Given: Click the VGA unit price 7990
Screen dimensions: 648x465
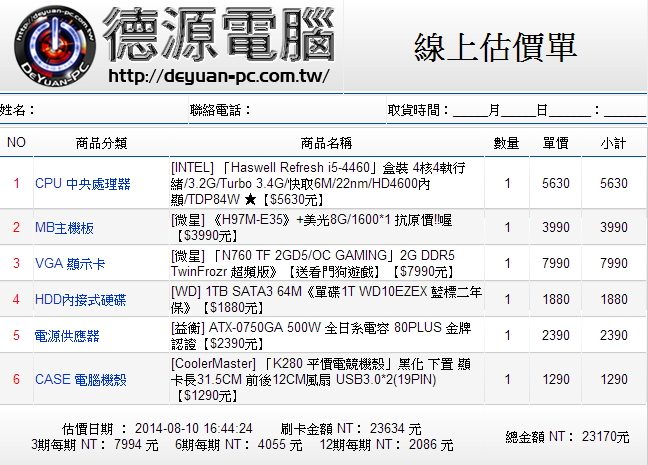Looking at the screenshot, I should (556, 263).
